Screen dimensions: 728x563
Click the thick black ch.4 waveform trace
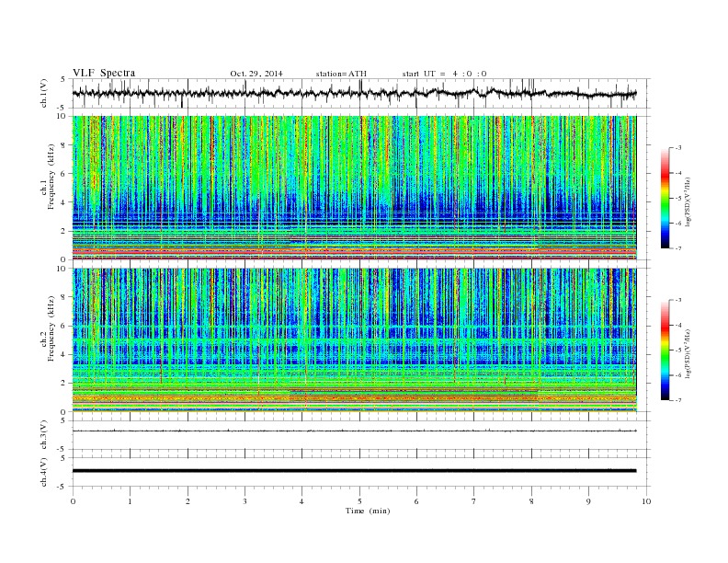click(x=354, y=471)
